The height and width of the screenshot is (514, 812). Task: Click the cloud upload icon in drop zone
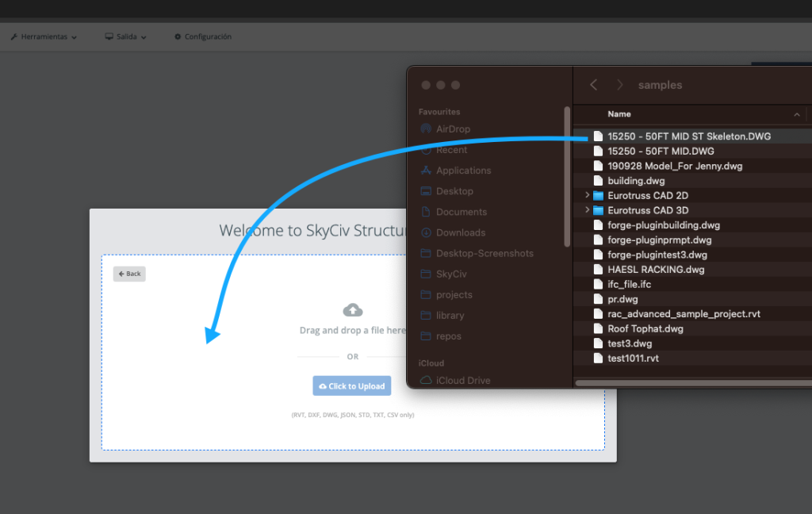coord(353,309)
